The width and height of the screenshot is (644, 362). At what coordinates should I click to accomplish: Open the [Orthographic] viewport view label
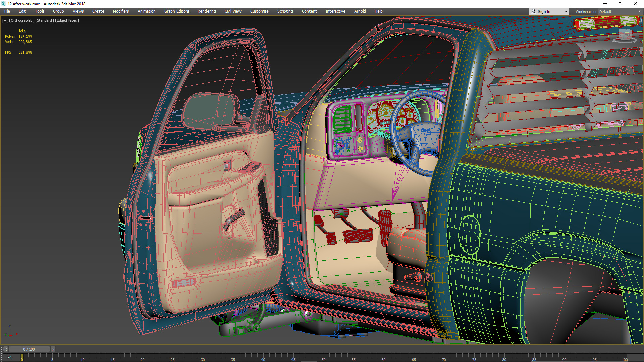coord(21,20)
